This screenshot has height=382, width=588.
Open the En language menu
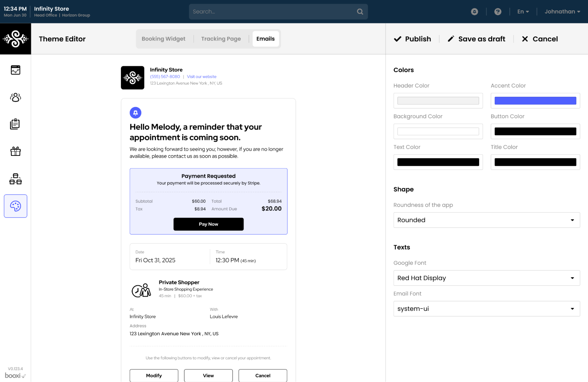pos(523,11)
